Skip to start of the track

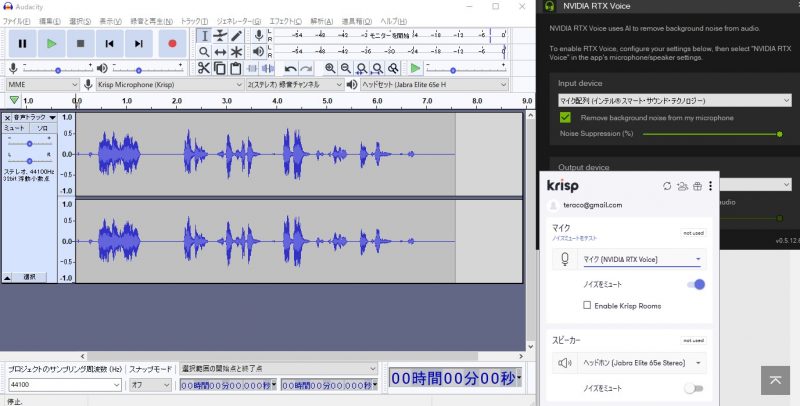tap(110, 44)
